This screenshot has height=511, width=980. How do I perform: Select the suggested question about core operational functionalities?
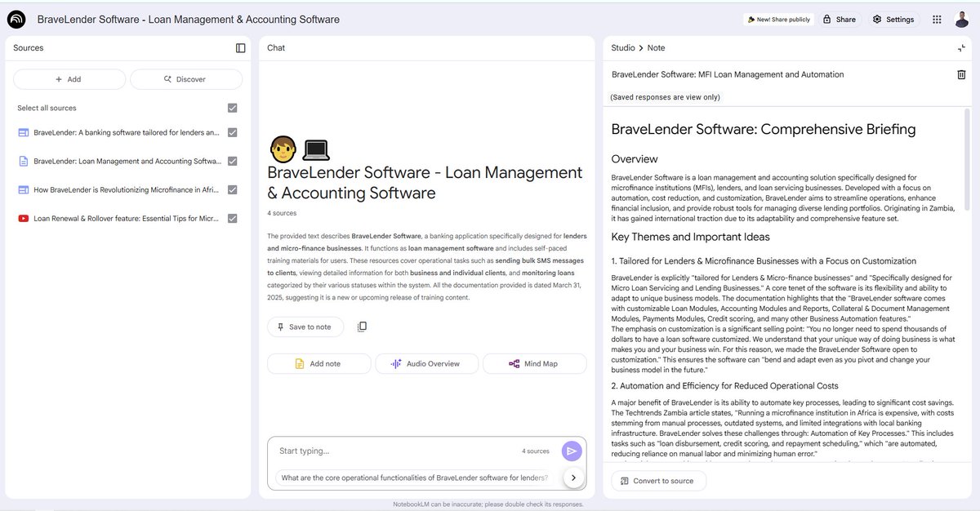point(414,478)
